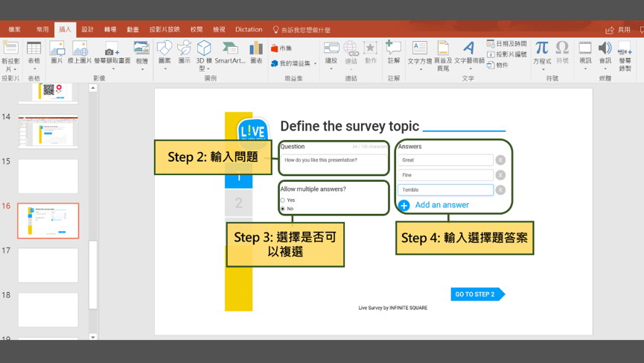Click the 縮放 zoom icon
Viewport: 644px width, 363px height.
coord(331,48)
